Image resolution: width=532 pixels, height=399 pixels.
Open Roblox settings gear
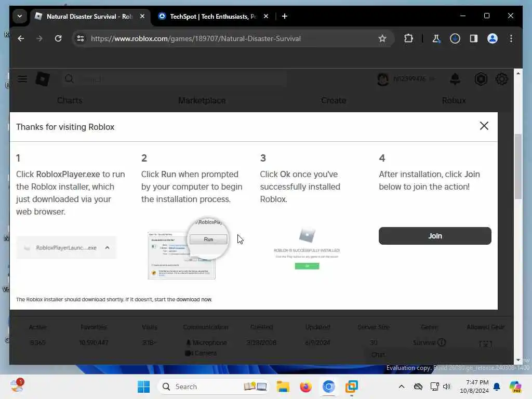point(501,79)
